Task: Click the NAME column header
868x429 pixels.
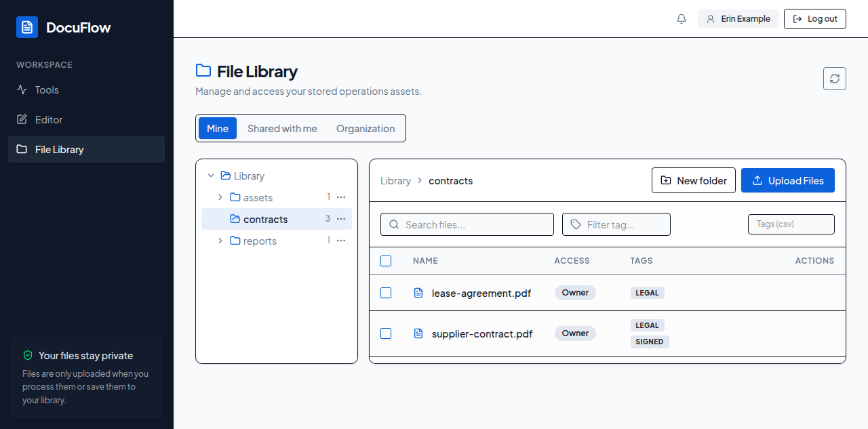Action: [x=425, y=261]
